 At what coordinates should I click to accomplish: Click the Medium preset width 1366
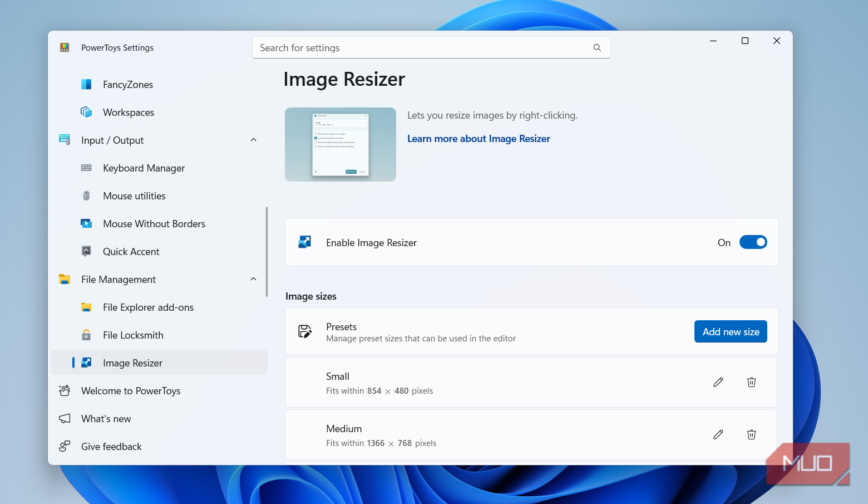[x=376, y=443]
